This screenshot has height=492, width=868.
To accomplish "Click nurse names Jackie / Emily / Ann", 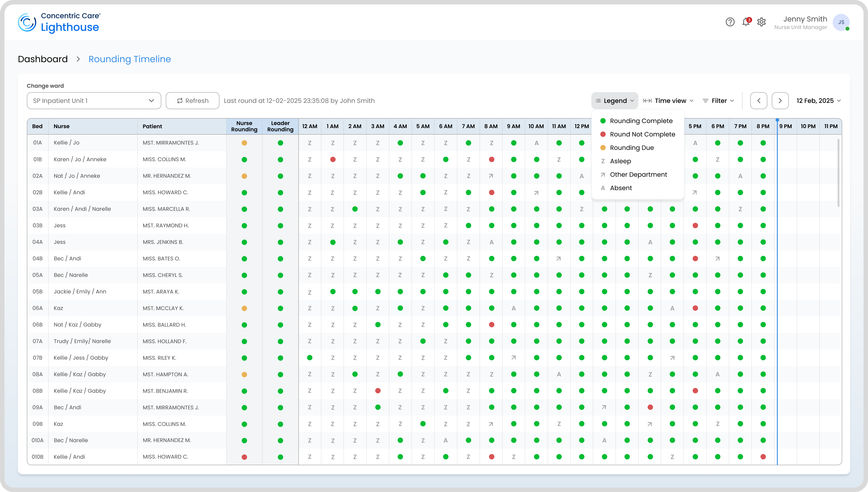I will click(x=80, y=292).
